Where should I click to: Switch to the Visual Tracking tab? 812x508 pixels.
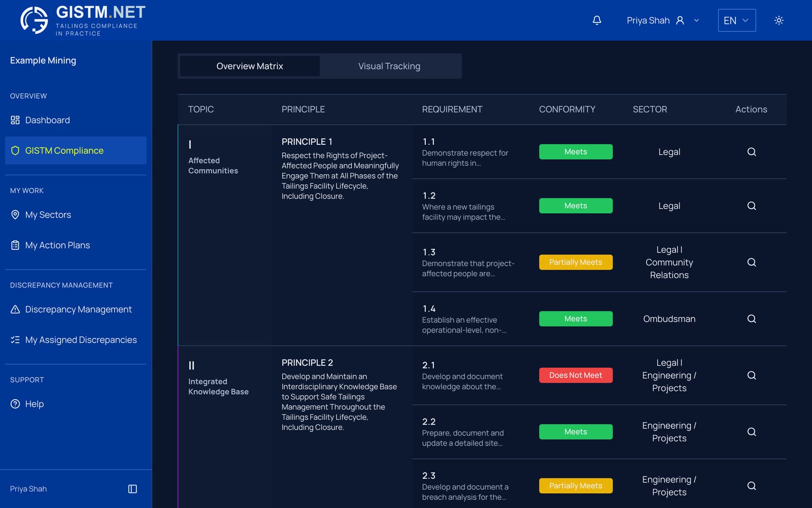389,66
